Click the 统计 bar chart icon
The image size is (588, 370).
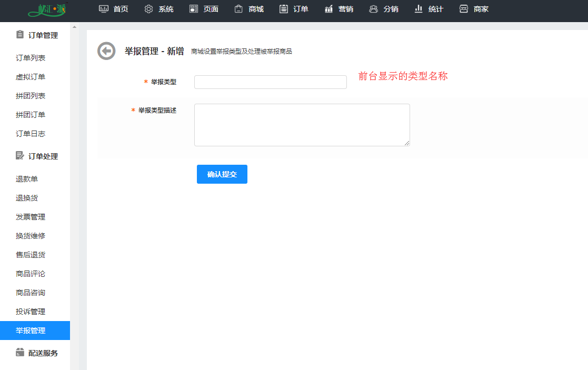point(419,9)
